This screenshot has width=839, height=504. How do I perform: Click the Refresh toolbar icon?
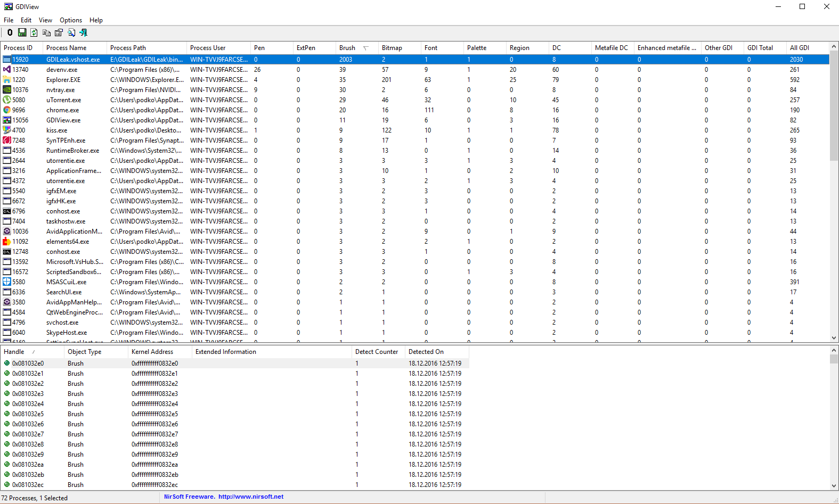point(34,32)
